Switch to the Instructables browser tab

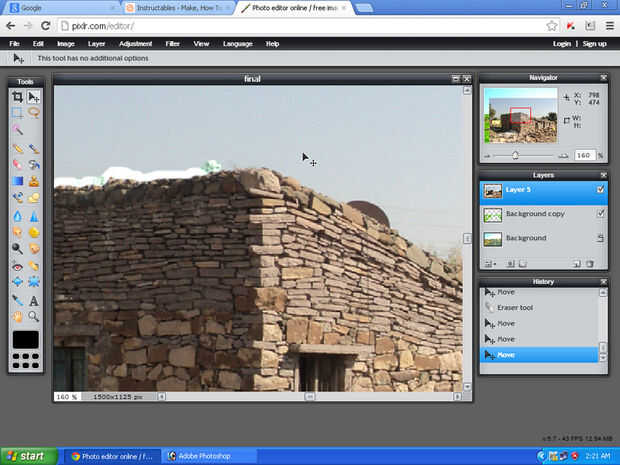point(176,8)
